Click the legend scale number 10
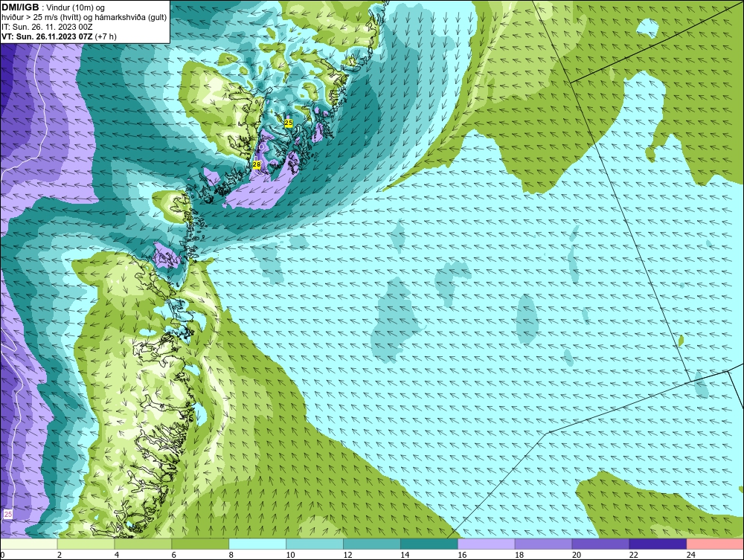744x560 pixels. 290,555
